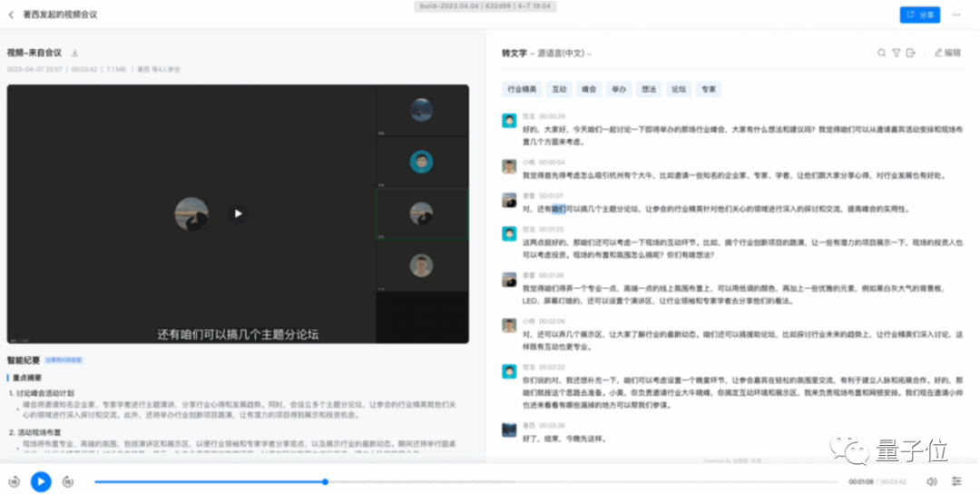Image resolution: width=980 pixels, height=494 pixels.
Task: Click the green-highlighted participant tile
Action: click(422, 214)
